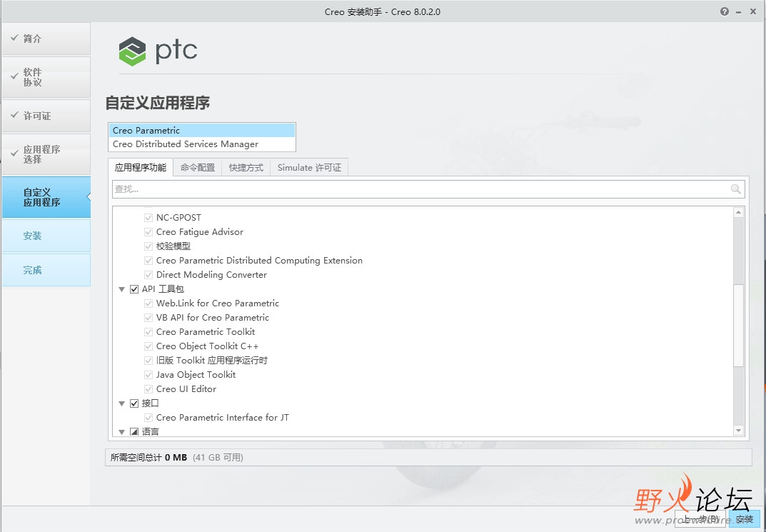766x532 pixels.
Task: Toggle Direct Modeling Converter checkbox
Action: coord(148,274)
